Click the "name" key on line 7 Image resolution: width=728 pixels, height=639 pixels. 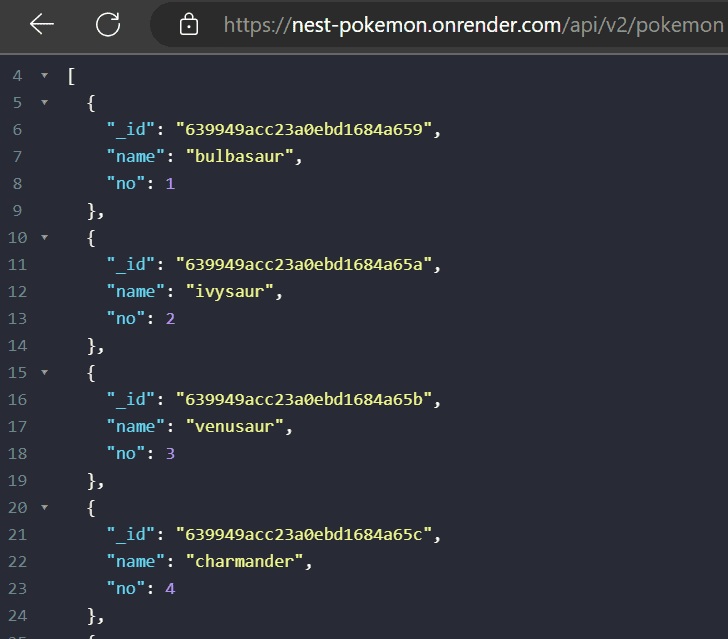click(136, 156)
